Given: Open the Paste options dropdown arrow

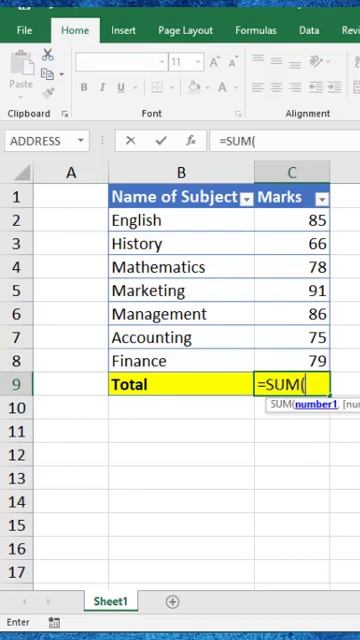Looking at the screenshot, I should click(21, 98).
